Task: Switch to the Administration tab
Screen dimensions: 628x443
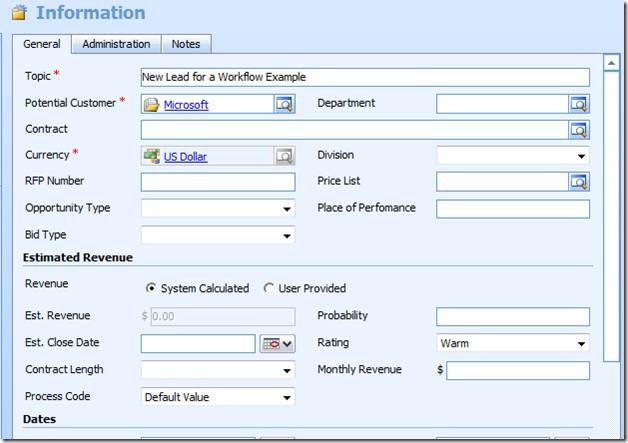Action: point(116,44)
